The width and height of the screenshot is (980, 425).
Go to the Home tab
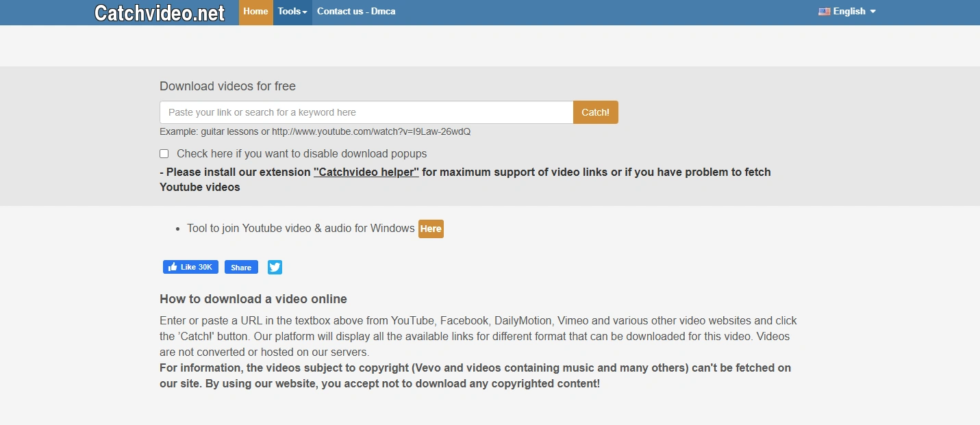click(255, 12)
